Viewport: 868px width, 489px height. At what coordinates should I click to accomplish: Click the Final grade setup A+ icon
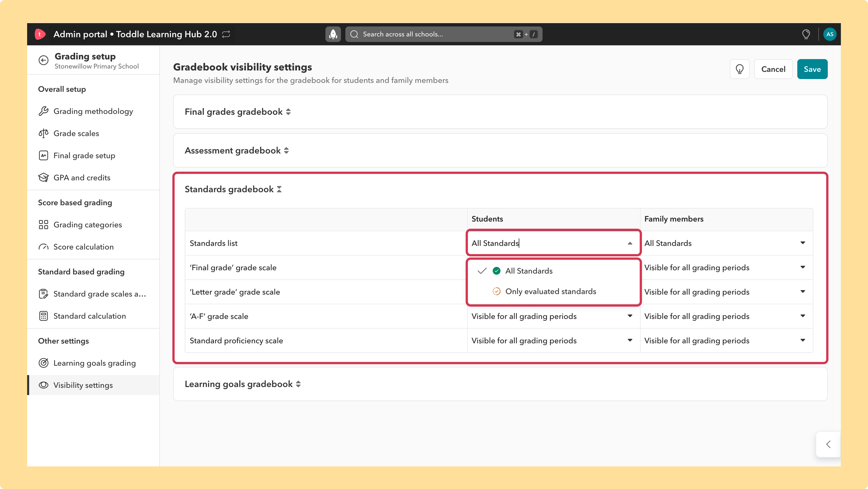(44, 155)
